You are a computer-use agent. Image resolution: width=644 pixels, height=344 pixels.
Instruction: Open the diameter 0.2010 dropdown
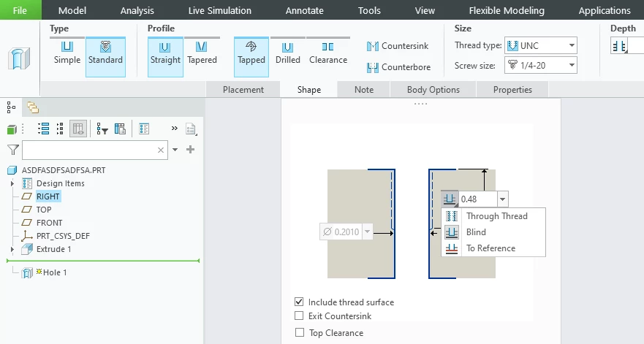[x=368, y=232]
